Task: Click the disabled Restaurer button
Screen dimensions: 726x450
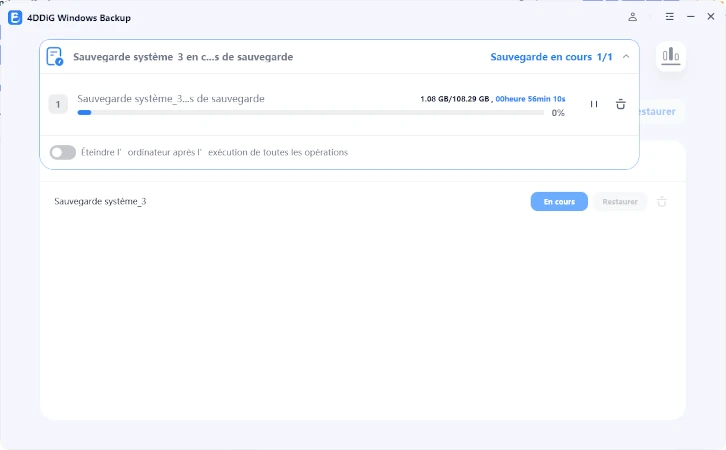Action: tap(620, 201)
